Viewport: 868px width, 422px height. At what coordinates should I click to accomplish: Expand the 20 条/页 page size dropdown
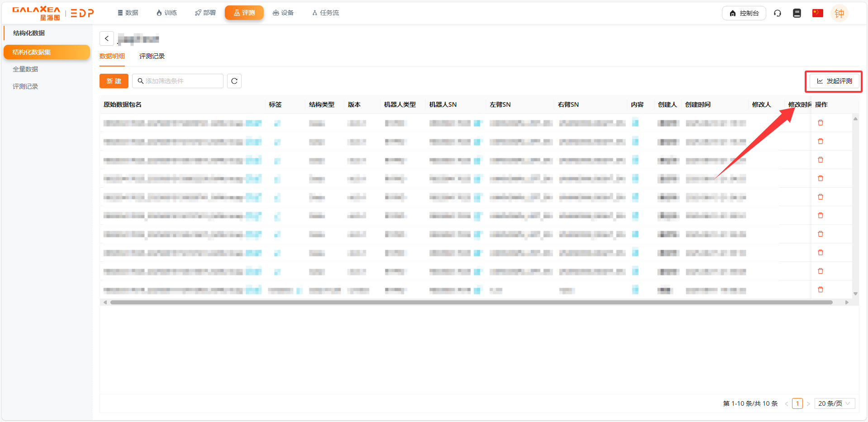[834, 403]
